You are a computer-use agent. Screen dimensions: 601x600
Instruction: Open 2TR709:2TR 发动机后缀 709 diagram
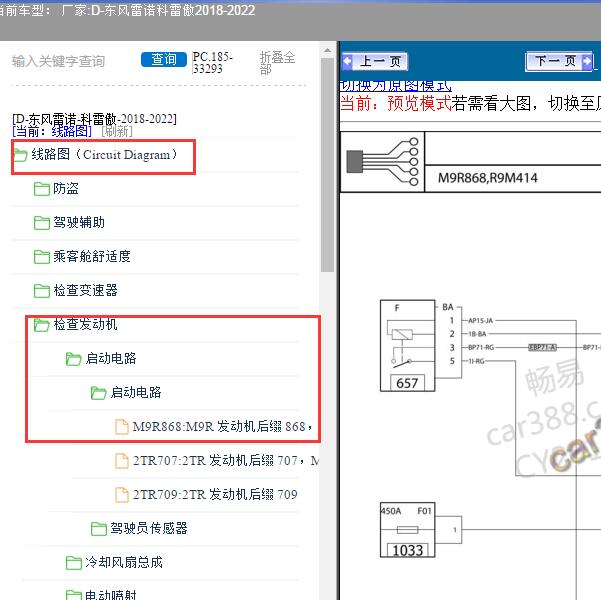click(x=215, y=494)
